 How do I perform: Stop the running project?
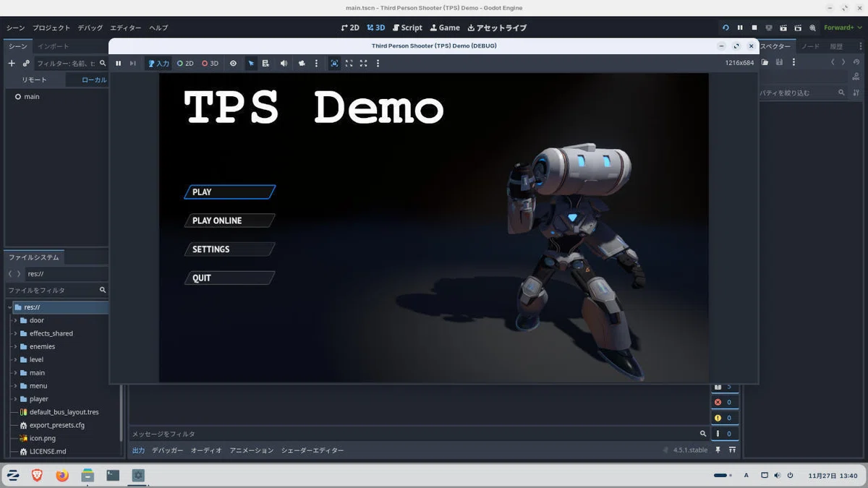754,27
